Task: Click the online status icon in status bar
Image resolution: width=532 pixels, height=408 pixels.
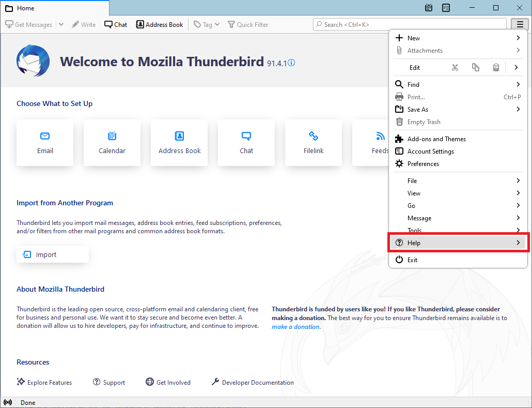Action: [x=8, y=402]
